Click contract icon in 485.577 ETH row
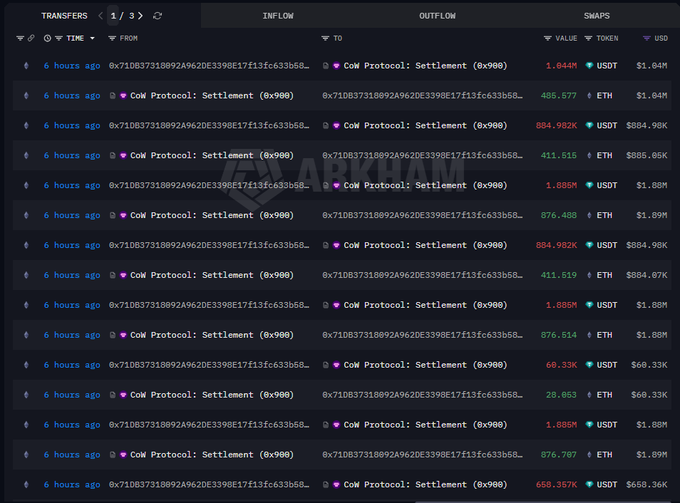 pos(112,95)
